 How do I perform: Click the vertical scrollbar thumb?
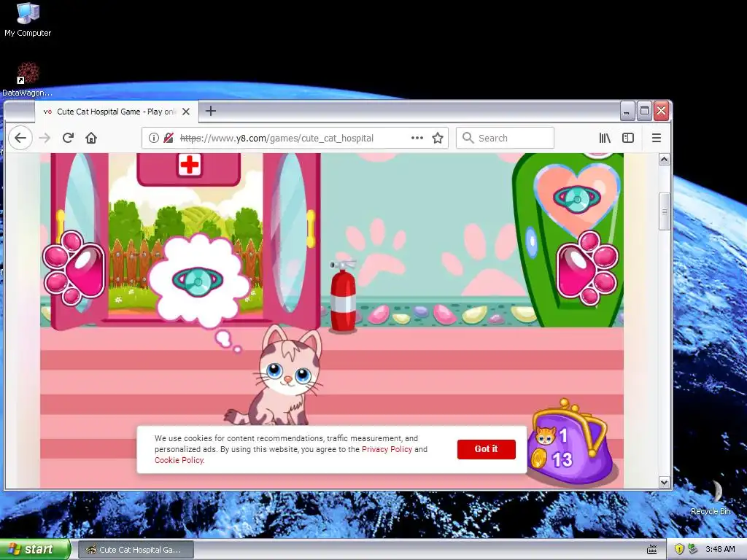tap(664, 211)
